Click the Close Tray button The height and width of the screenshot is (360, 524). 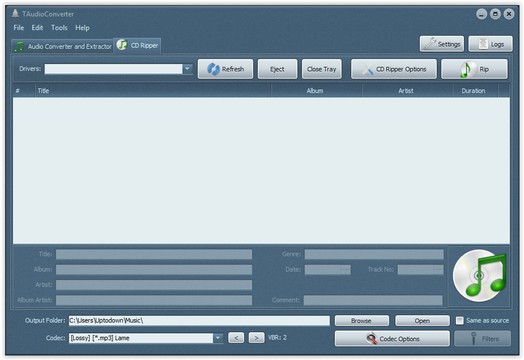point(321,69)
